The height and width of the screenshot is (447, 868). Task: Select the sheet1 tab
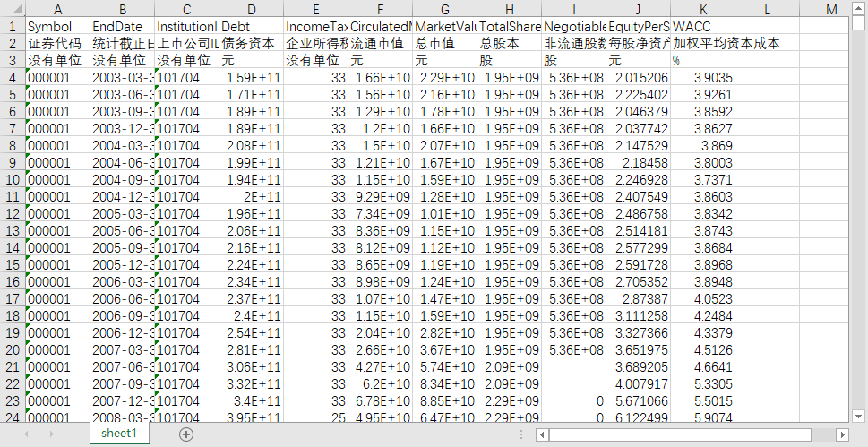(119, 434)
